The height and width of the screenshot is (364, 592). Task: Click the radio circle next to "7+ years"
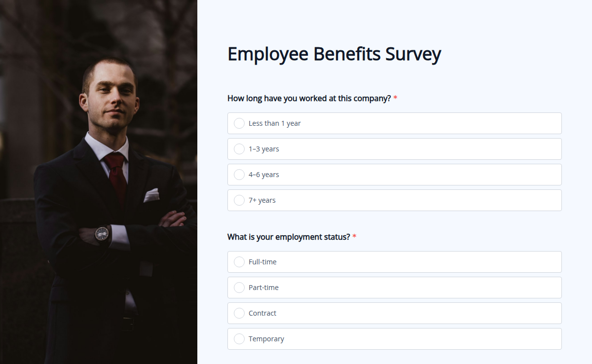(x=239, y=200)
